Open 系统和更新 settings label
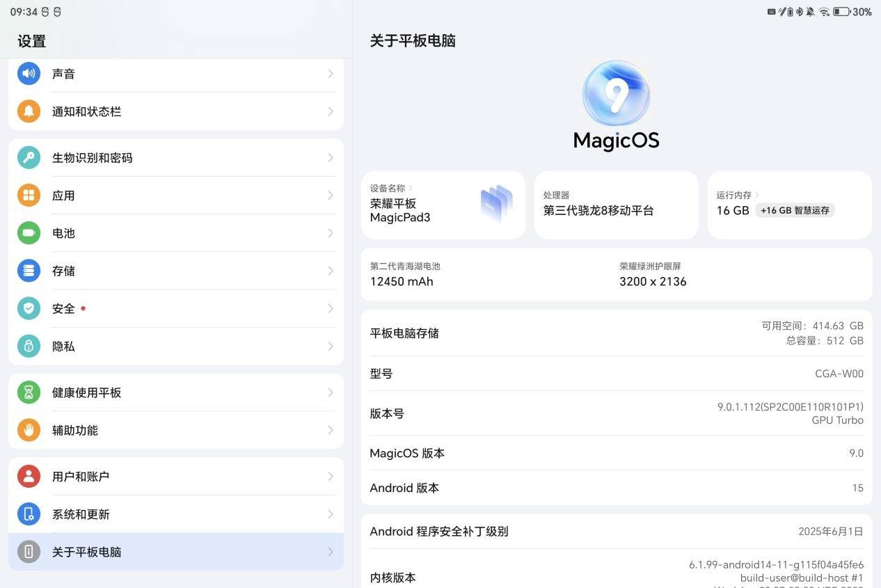The width and height of the screenshot is (881, 588). point(81,514)
